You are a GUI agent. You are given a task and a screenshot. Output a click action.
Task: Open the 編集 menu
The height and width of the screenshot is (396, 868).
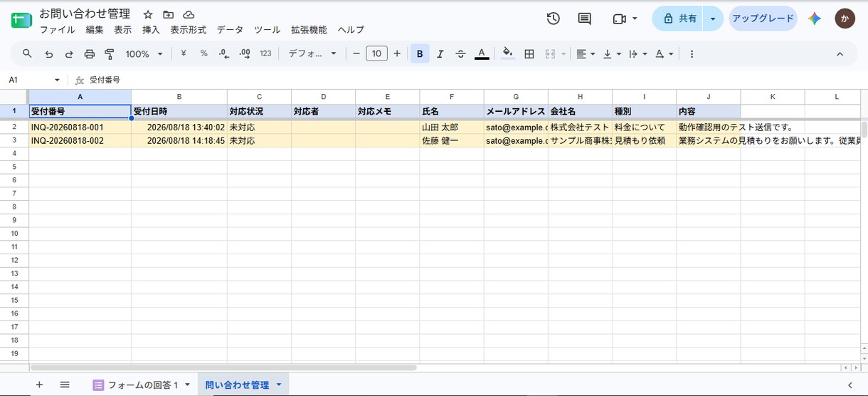click(95, 30)
